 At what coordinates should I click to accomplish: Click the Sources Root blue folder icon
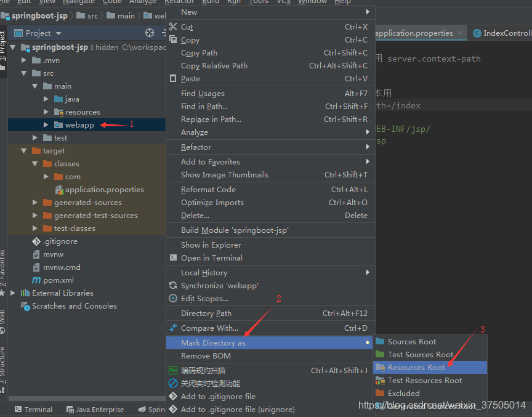(x=380, y=341)
